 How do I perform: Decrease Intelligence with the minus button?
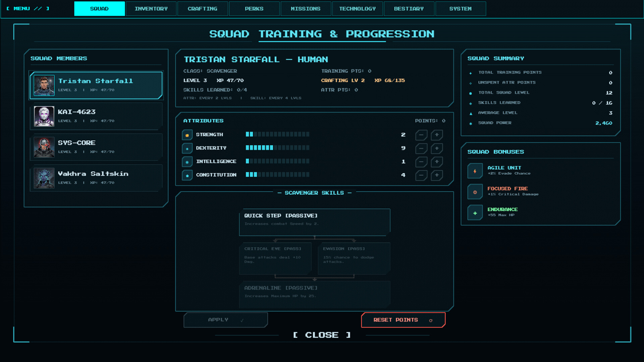[x=421, y=162]
